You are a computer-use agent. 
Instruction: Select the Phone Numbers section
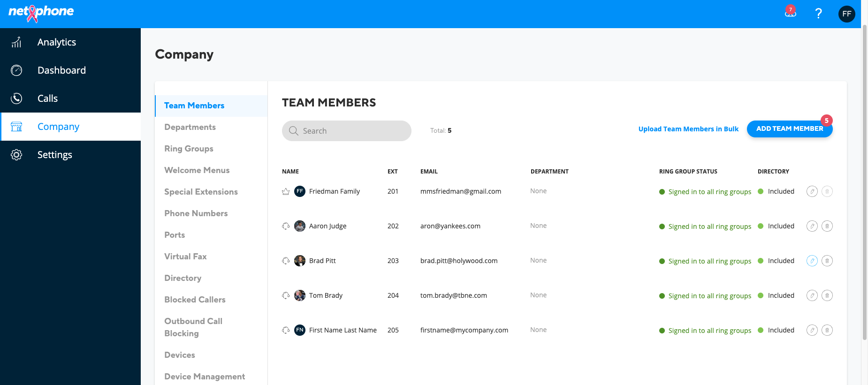pos(196,213)
